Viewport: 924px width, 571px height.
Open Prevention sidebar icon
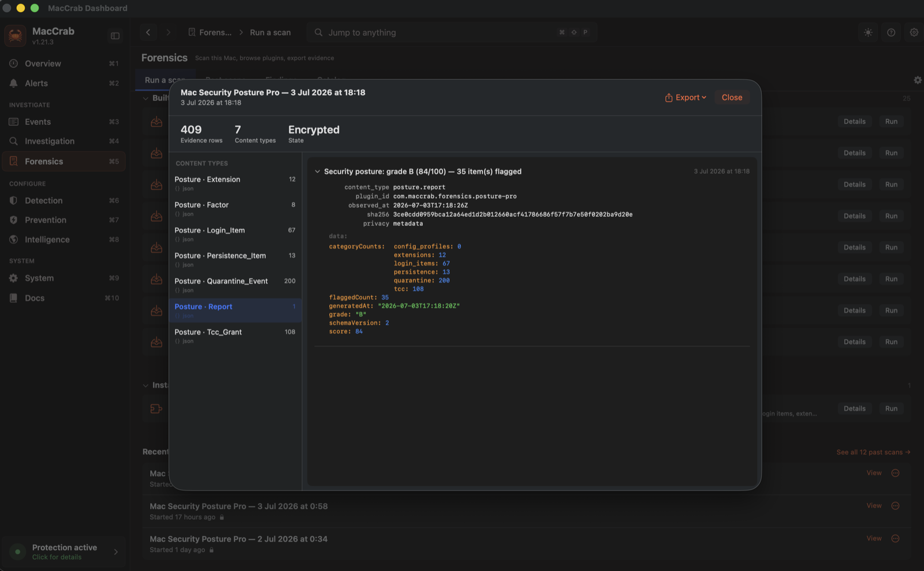coord(13,220)
